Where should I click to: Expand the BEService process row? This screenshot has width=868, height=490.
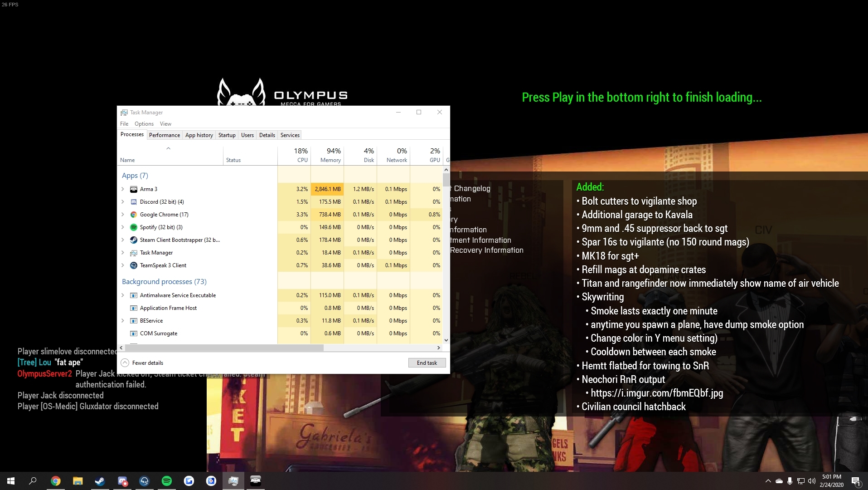[x=123, y=321]
